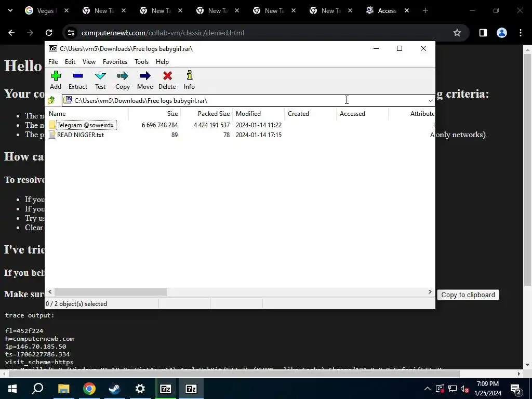Click the muted volume tray icon
Viewport: 532px width, 399px height.
click(x=465, y=389)
